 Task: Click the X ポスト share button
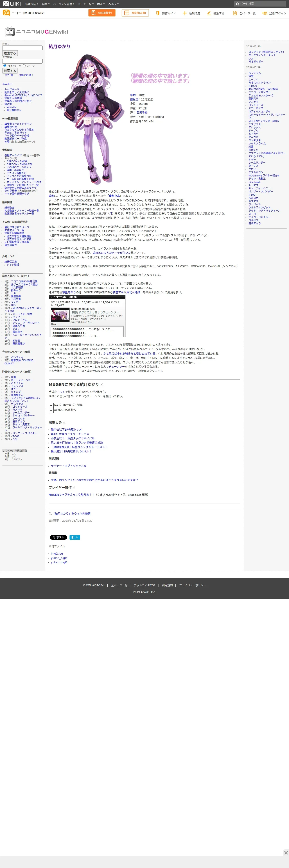coord(58,537)
